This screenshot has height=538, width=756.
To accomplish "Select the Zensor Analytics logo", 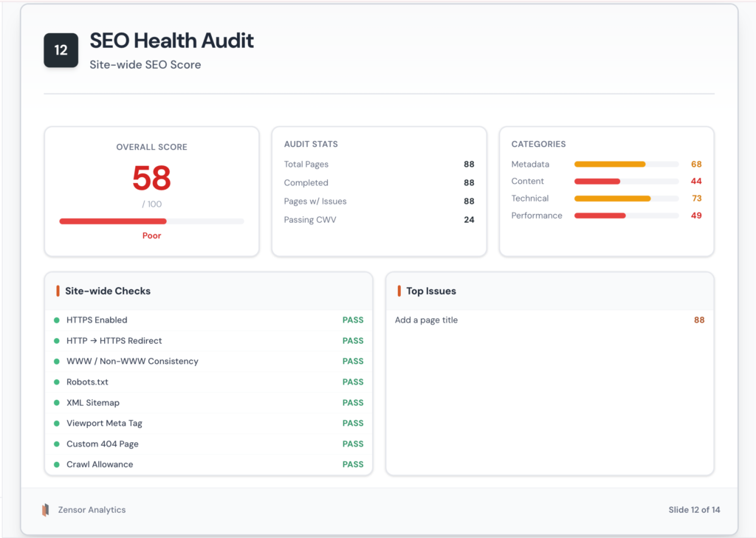I will point(46,509).
